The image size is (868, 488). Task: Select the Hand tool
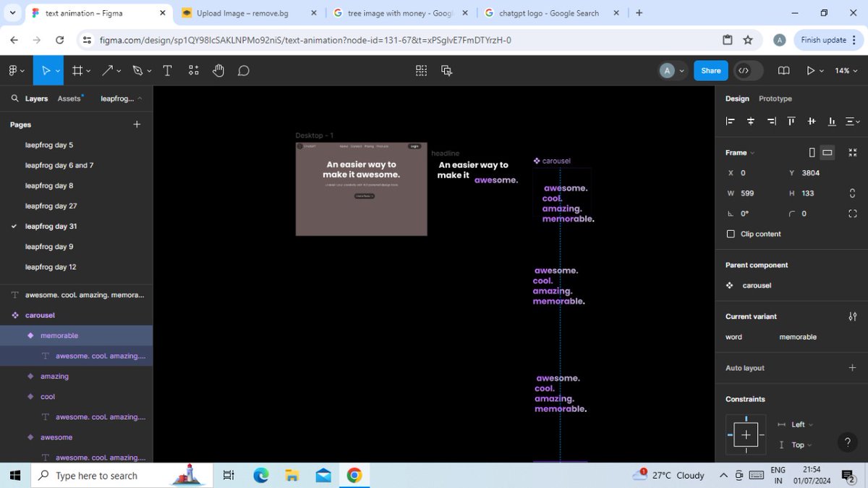click(218, 70)
